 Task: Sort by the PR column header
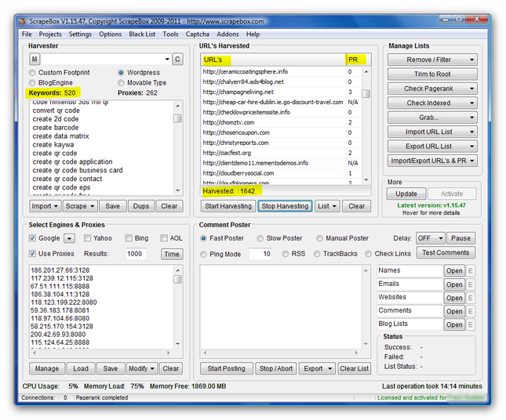point(359,60)
